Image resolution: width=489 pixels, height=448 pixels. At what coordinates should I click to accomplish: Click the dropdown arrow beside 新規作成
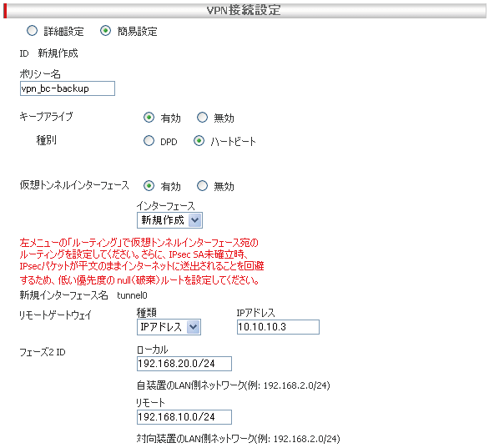click(x=195, y=220)
